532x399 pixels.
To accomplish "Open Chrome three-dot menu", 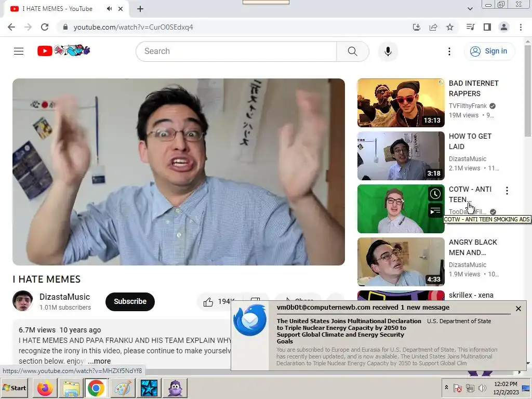I will click(x=521, y=27).
